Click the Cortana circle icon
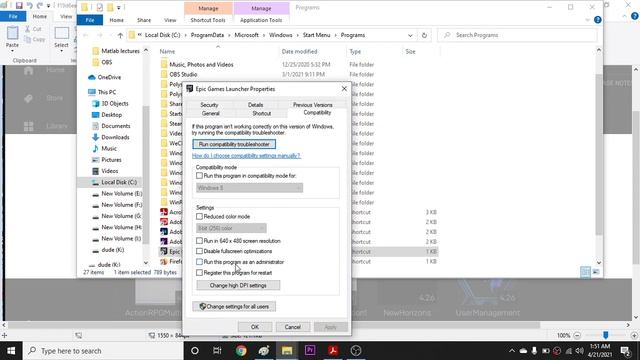Viewport: 640px width, 360px height. point(195,351)
